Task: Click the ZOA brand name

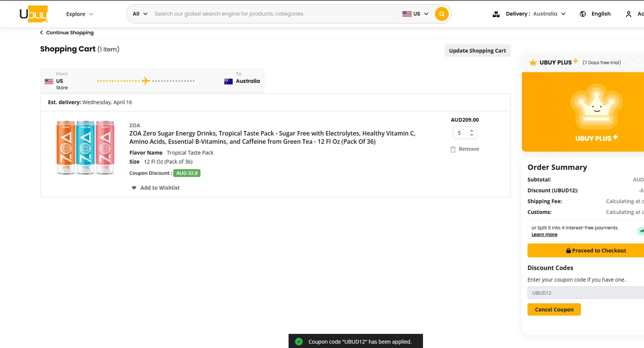Action: [135, 125]
